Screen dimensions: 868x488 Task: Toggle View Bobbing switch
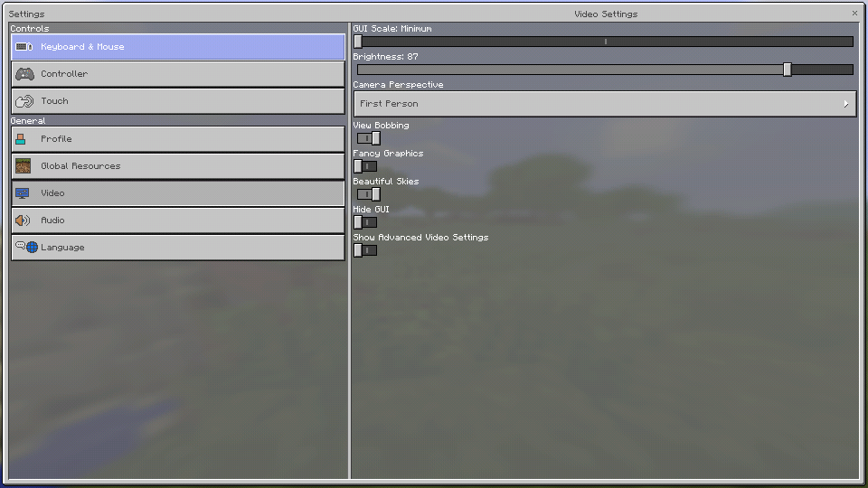tap(368, 138)
